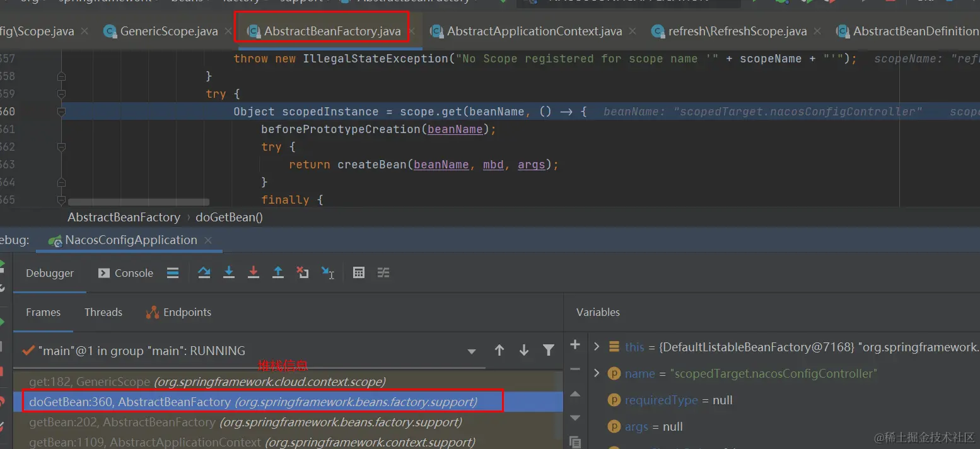The height and width of the screenshot is (449, 980).
Task: Click fold marker on line 362
Action: 61,147
